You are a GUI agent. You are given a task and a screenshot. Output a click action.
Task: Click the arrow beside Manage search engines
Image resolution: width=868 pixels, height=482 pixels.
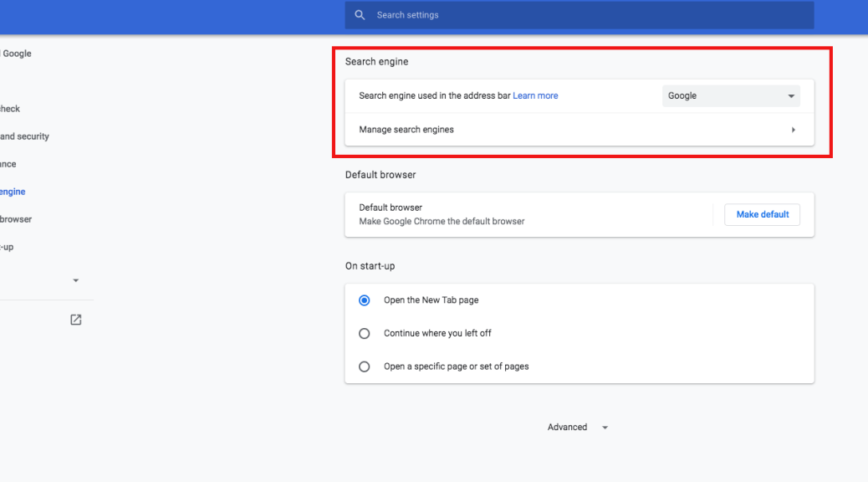click(x=793, y=130)
